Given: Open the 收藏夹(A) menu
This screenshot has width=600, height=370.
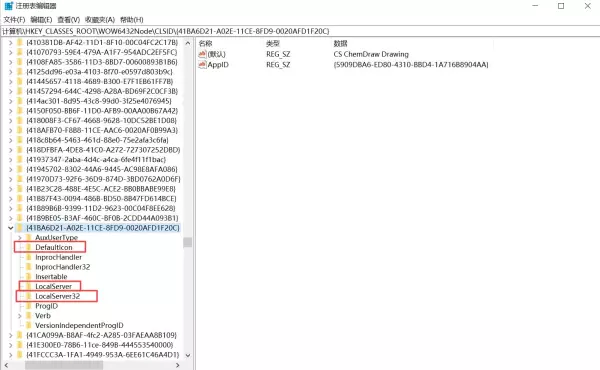Looking at the screenshot, I should [100, 20].
